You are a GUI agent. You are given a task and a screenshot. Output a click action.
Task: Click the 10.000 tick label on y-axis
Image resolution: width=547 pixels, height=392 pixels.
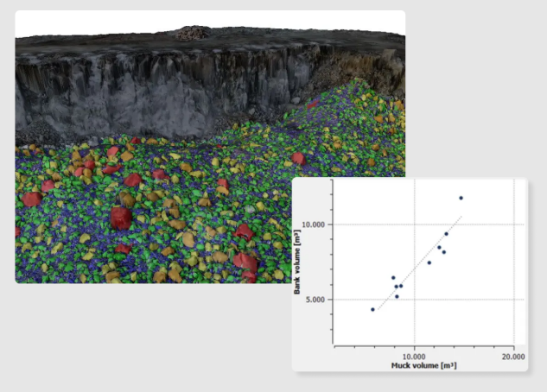pyautogui.click(x=316, y=224)
